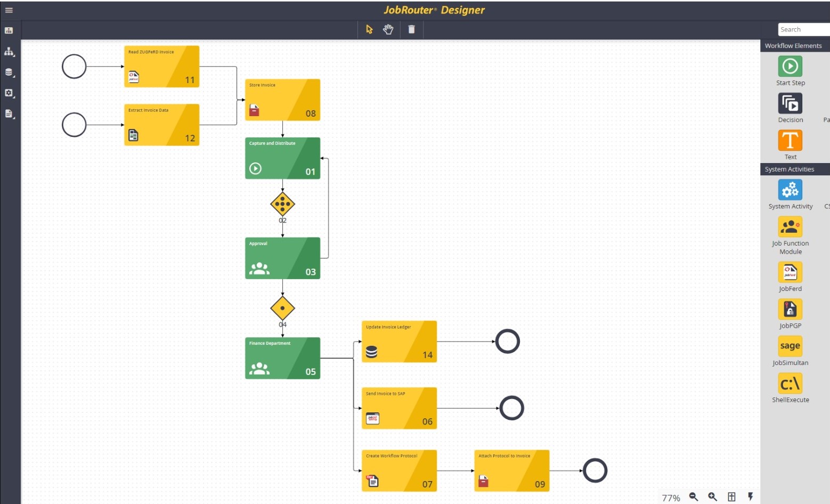The image size is (830, 504).
Task: Choose the JobFerd activity
Action: click(x=790, y=272)
